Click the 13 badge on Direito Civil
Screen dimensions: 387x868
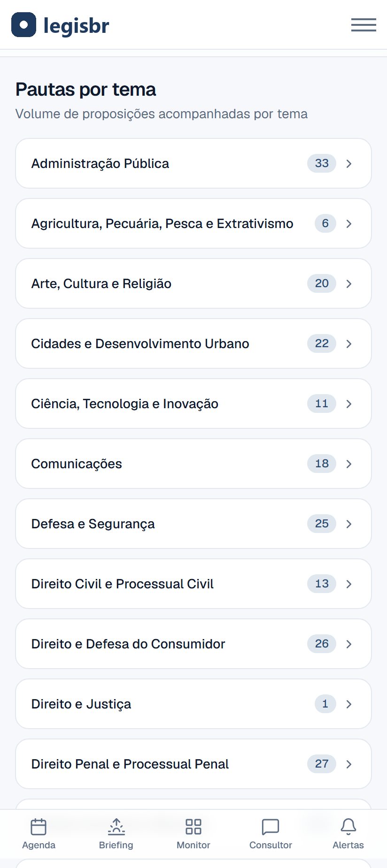coord(322,584)
